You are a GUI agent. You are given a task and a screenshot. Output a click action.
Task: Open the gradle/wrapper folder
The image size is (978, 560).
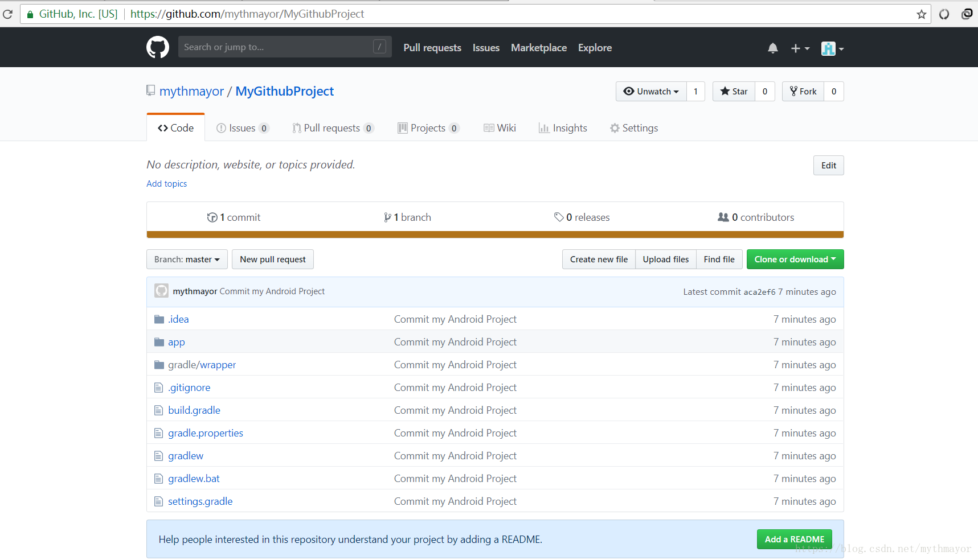tap(202, 365)
